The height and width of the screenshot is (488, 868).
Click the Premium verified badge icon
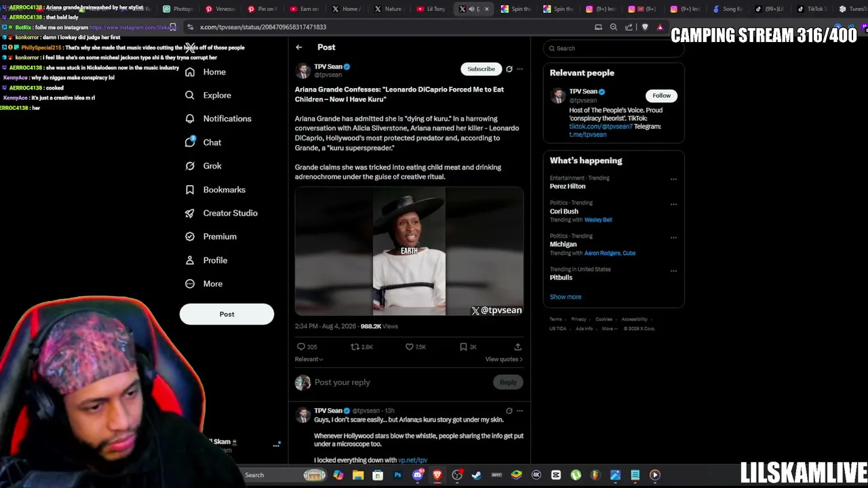coord(190,237)
